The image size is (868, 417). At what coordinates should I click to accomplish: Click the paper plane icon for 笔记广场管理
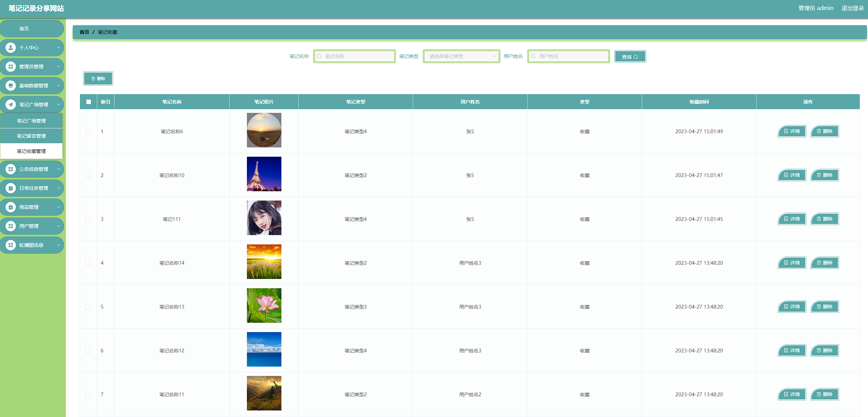(11, 105)
